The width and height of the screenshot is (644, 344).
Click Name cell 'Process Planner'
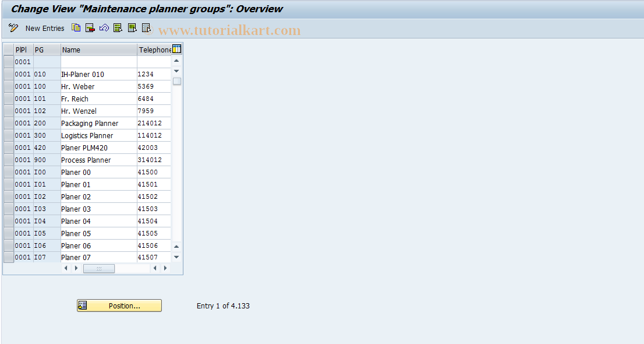(x=98, y=160)
